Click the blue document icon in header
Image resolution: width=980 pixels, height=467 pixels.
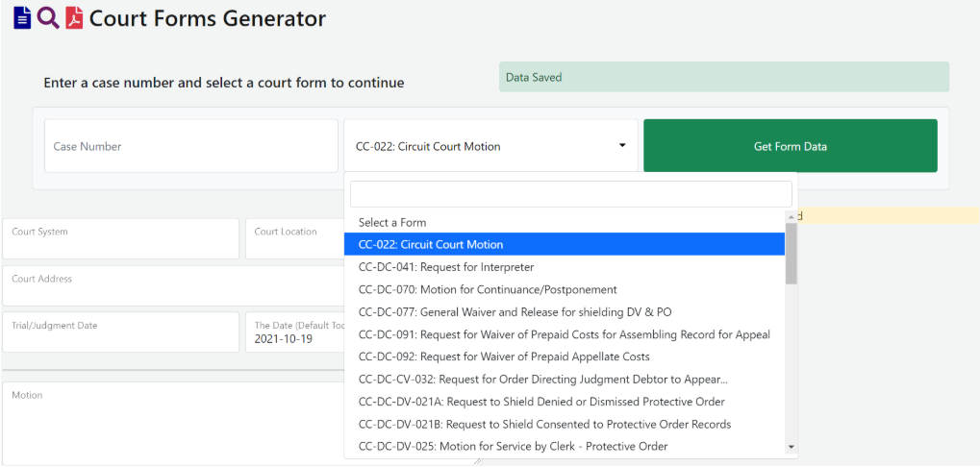[22, 18]
